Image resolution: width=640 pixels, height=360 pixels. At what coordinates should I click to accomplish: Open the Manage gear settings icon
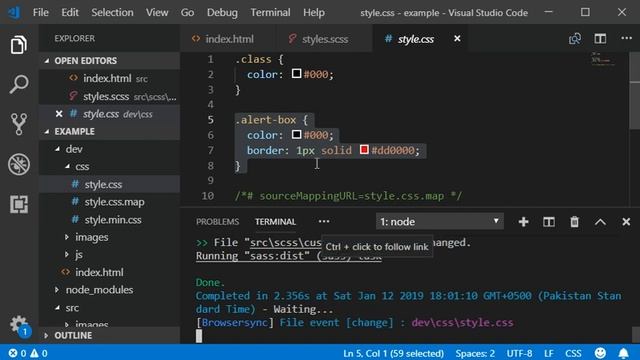19,325
